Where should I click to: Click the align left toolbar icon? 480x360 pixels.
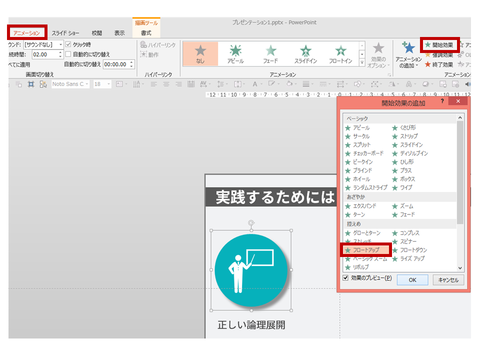[154, 84]
